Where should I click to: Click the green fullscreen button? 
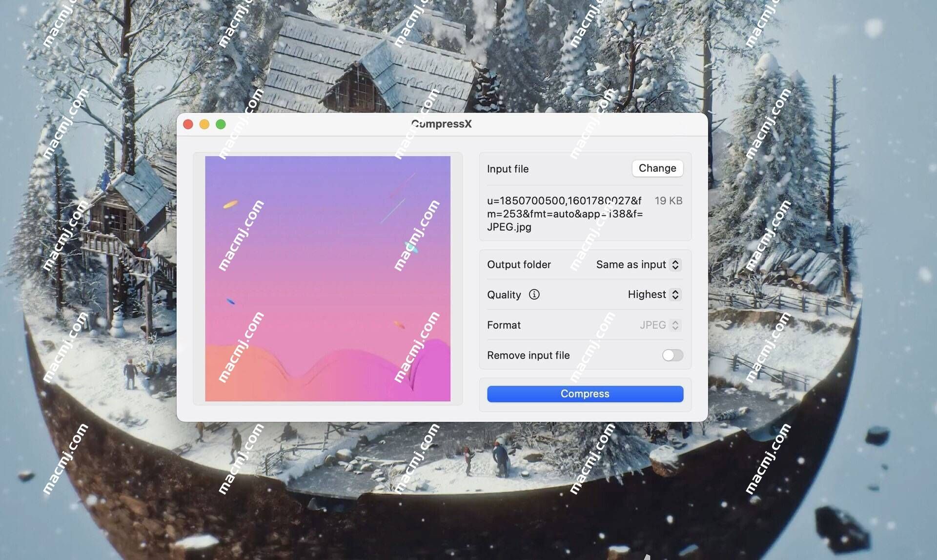coord(221,124)
